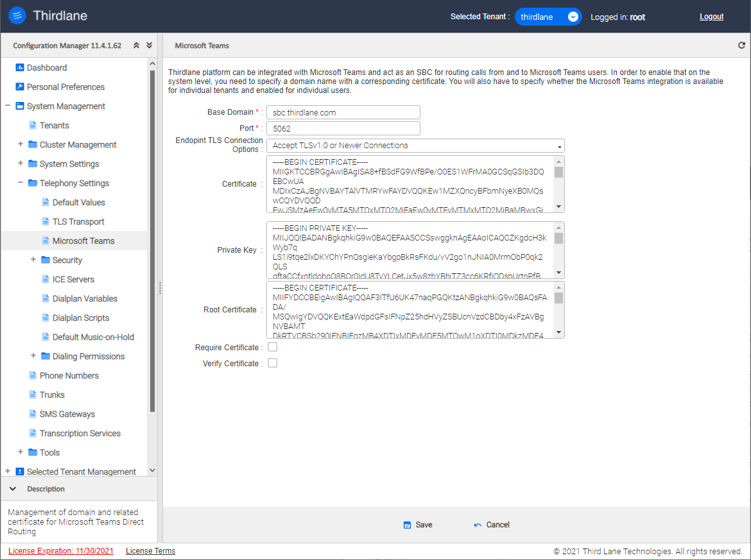The height and width of the screenshot is (560, 751).
Task: Click the Personal Preferences wrench icon
Action: (x=20, y=87)
